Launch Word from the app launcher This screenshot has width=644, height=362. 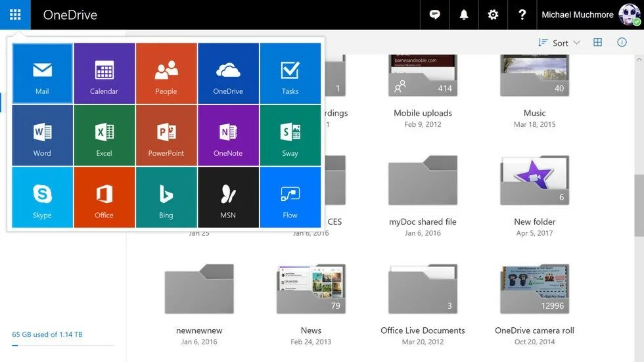(42, 135)
